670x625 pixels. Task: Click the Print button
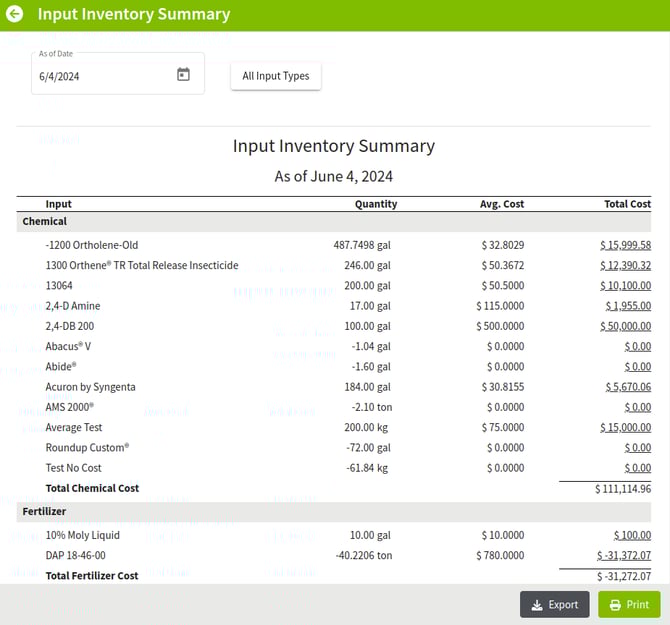(629, 604)
